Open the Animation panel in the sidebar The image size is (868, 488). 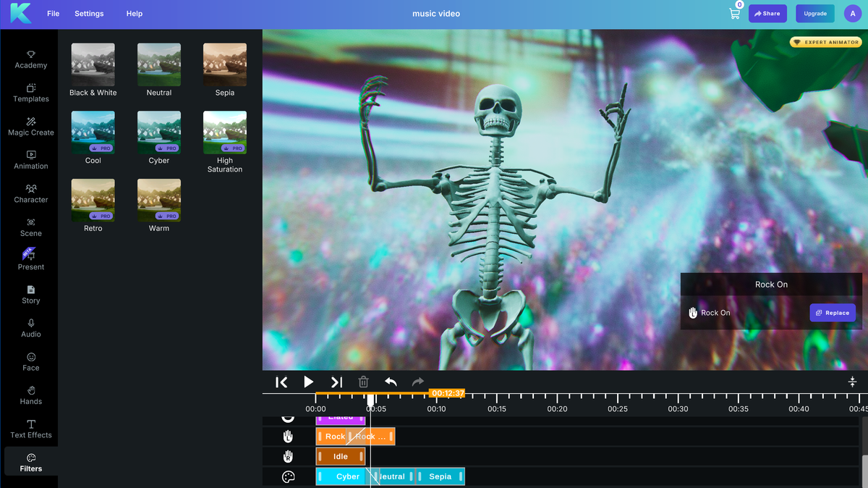(x=30, y=160)
